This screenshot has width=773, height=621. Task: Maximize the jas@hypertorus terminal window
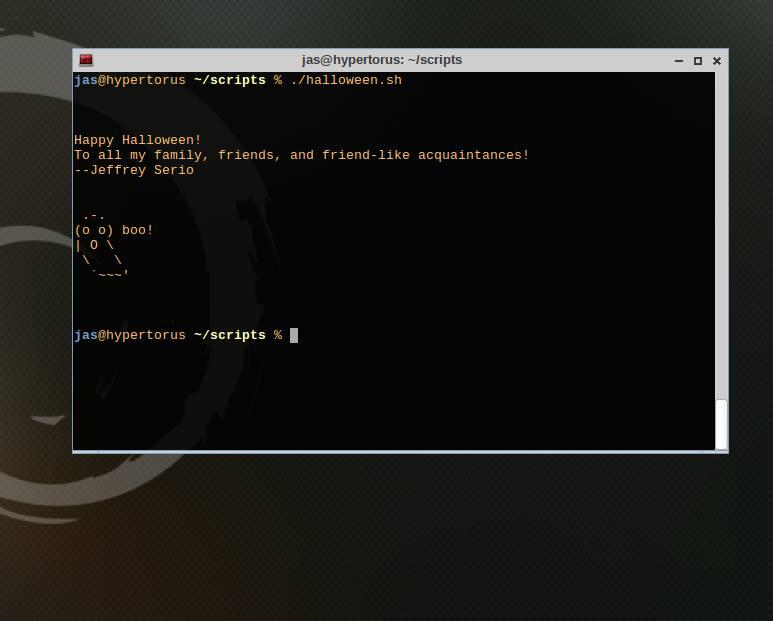click(x=698, y=60)
